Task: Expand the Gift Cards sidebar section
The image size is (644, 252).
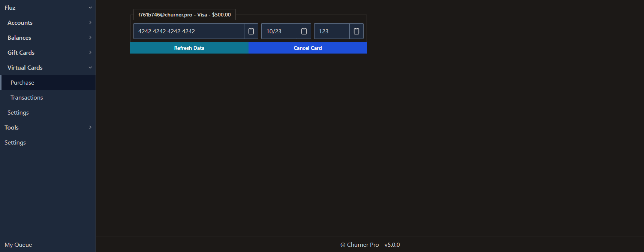Action: (x=48, y=52)
